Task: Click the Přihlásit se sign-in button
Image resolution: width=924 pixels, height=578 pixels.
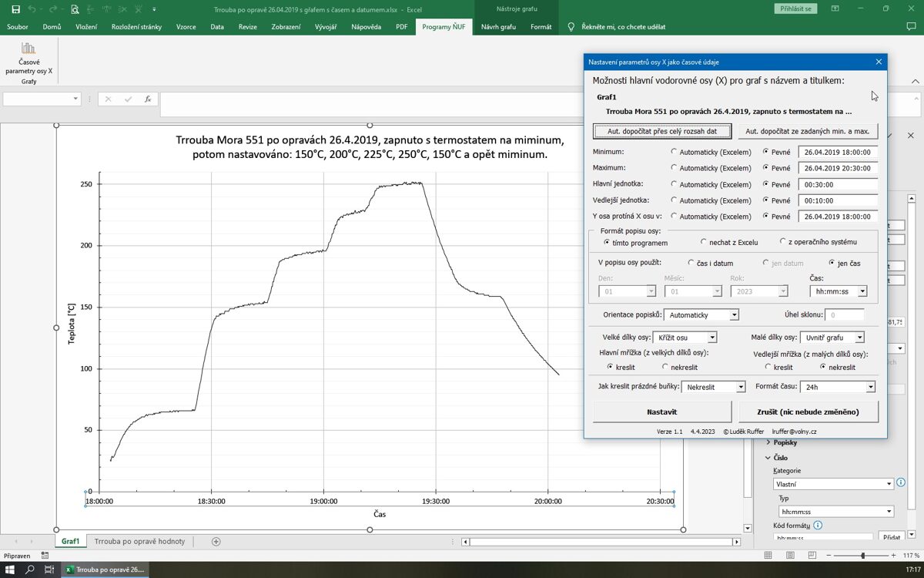Action: [x=795, y=8]
